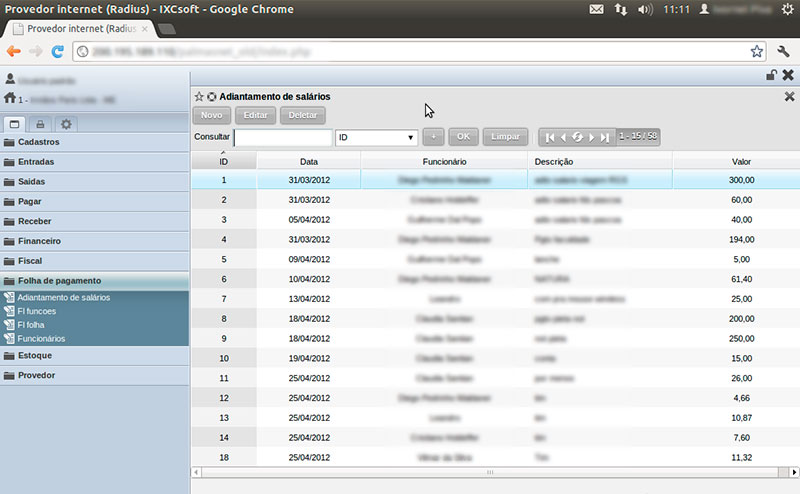The image size is (800, 494).
Task: Click the Limpar button
Action: (x=505, y=137)
